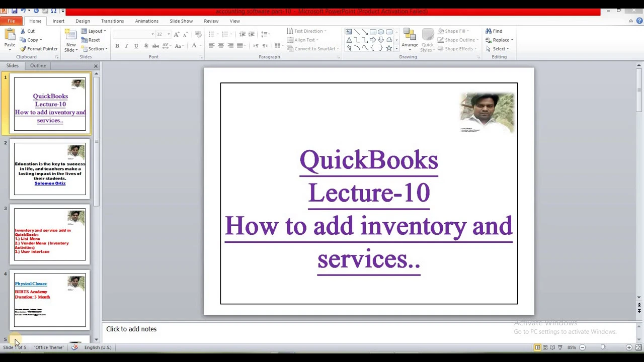Align text right in paragraph
This screenshot has width=644, height=362.
(x=230, y=46)
